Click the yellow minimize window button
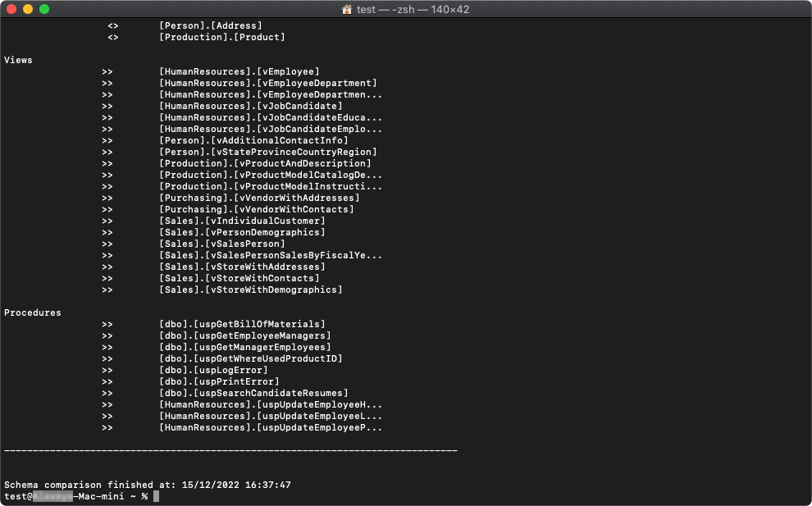The image size is (812, 506). [x=28, y=9]
